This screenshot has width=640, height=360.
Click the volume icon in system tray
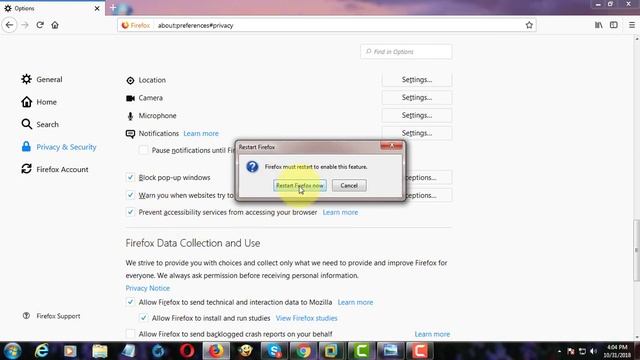(593, 351)
